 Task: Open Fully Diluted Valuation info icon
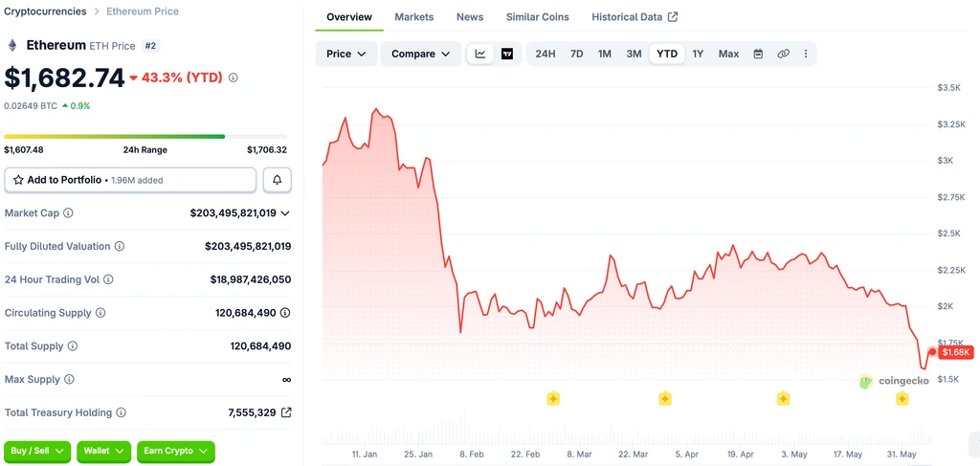[120, 246]
